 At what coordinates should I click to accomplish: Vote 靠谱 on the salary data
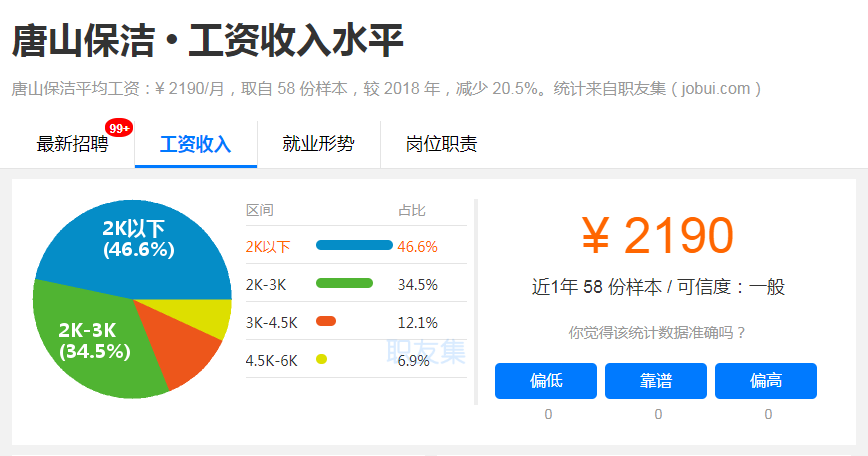click(x=656, y=381)
